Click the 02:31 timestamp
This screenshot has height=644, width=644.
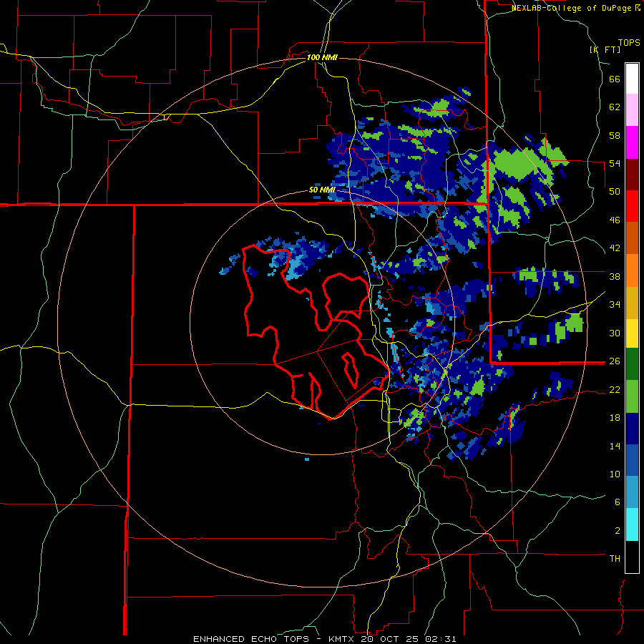(440, 639)
